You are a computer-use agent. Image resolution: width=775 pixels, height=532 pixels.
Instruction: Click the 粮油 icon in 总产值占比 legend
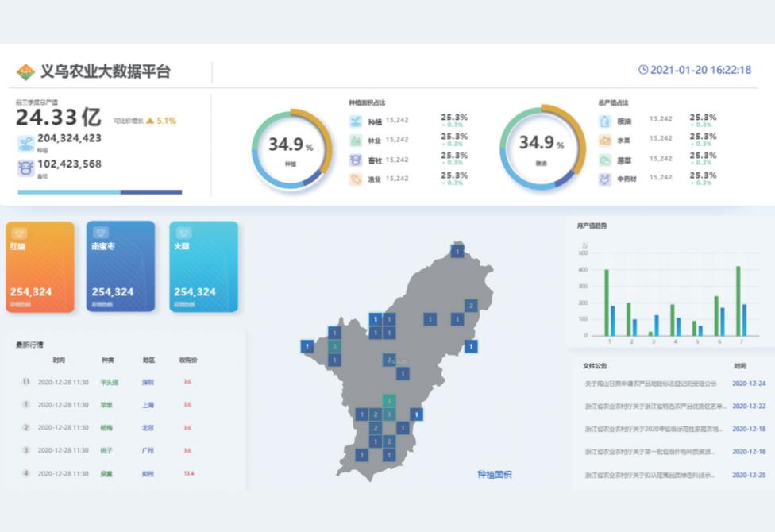coord(604,120)
